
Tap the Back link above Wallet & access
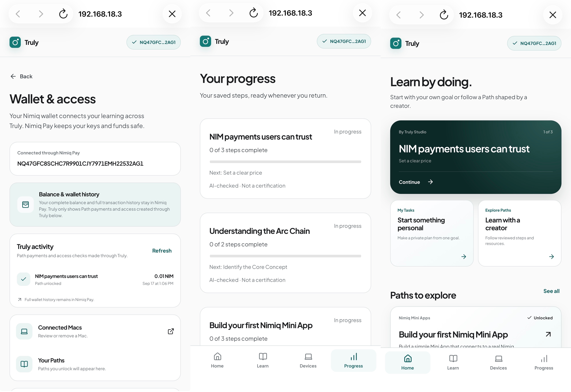pyautogui.click(x=21, y=76)
